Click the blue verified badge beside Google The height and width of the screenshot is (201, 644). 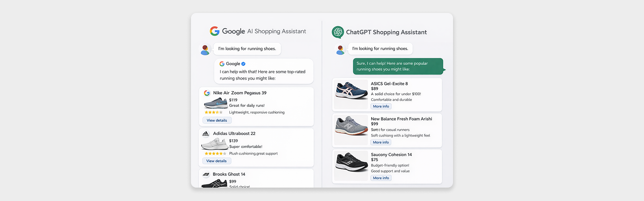243,64
